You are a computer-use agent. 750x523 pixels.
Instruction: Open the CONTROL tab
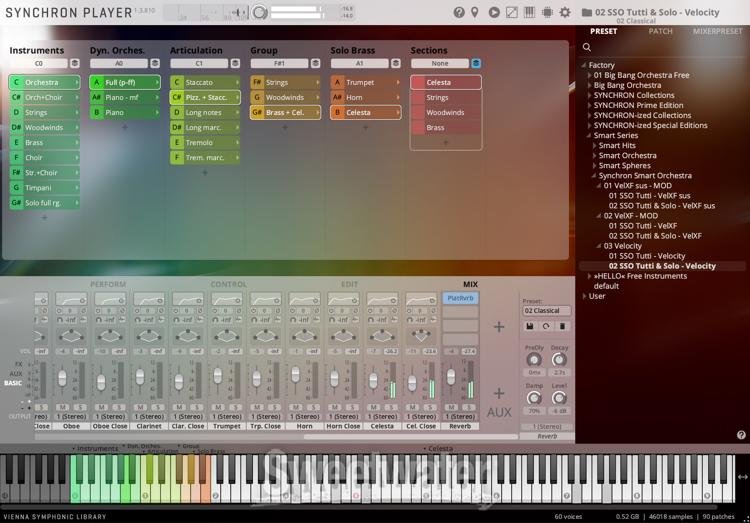coord(229,284)
